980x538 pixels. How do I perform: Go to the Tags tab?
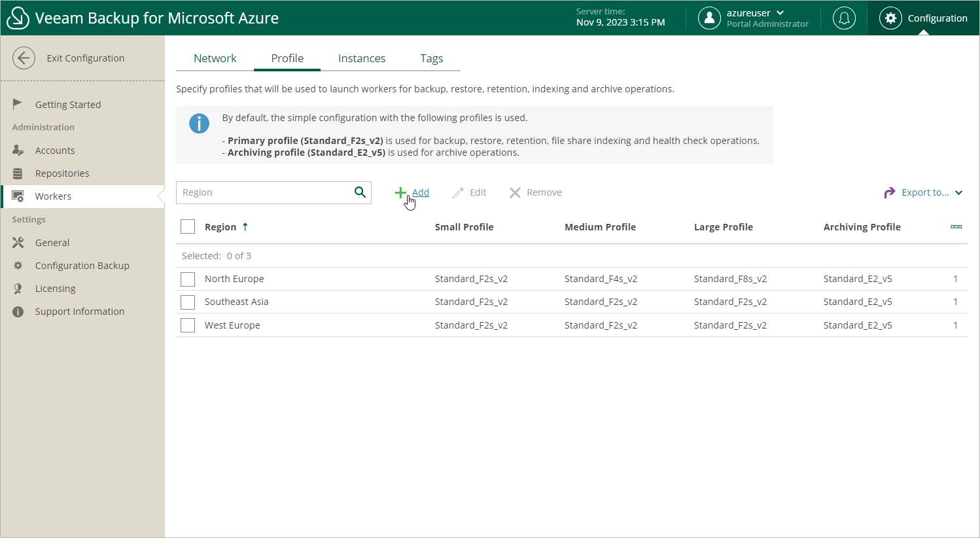[432, 58]
